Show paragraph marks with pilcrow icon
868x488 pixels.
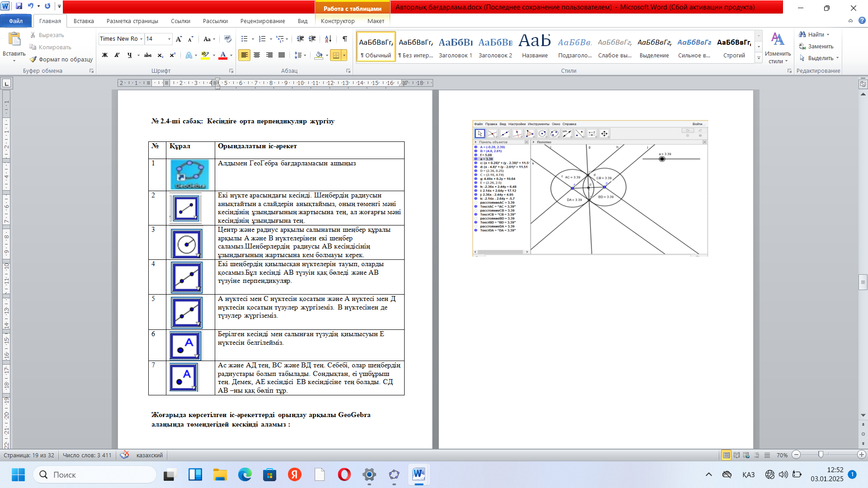tap(344, 39)
